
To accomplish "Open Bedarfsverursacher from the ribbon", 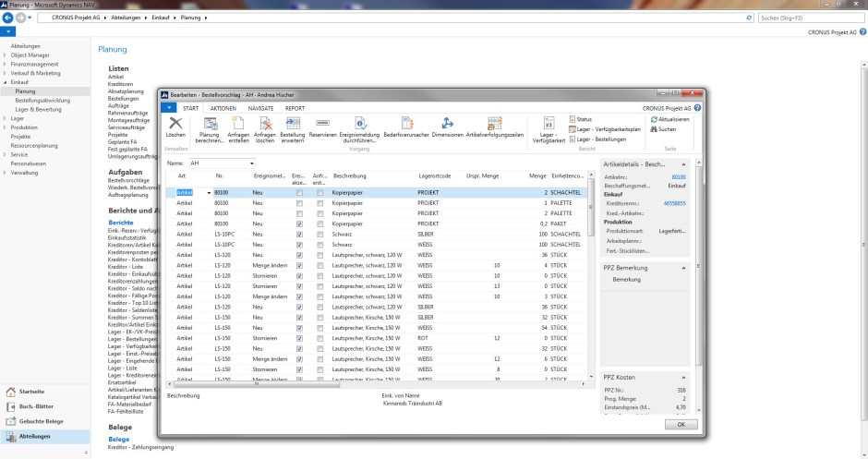I will [407, 124].
